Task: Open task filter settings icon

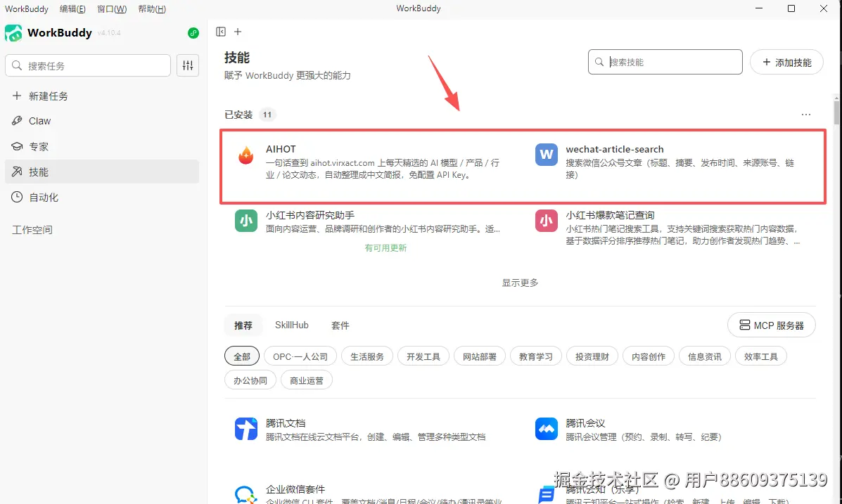Action: click(x=188, y=65)
